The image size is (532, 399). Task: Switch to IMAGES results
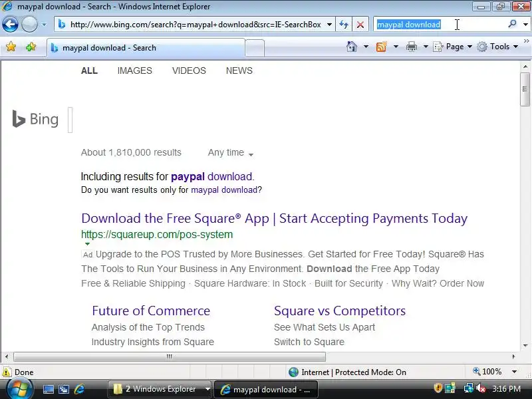pos(135,70)
